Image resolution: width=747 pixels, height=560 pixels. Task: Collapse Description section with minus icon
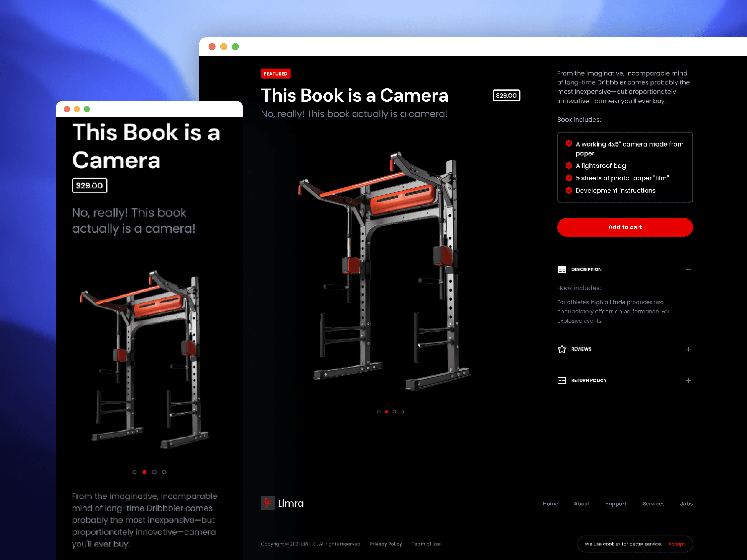click(688, 269)
